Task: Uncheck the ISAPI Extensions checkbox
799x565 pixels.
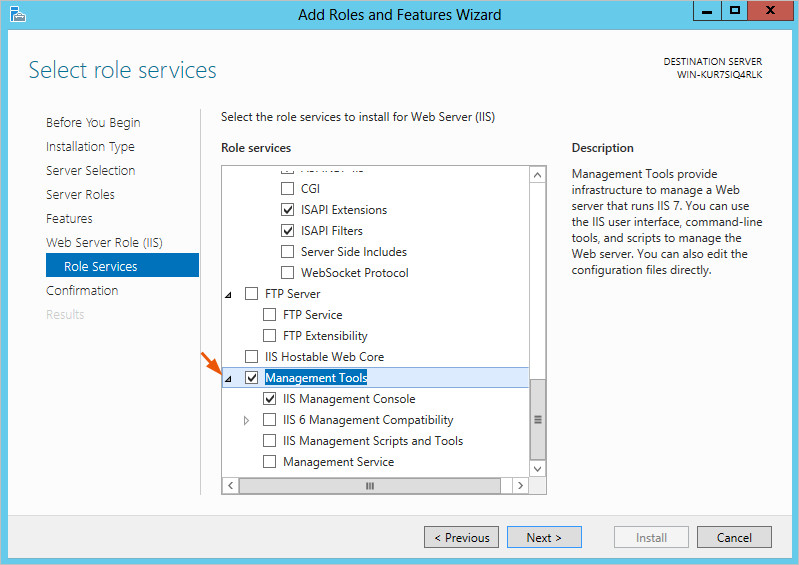Action: click(x=288, y=210)
